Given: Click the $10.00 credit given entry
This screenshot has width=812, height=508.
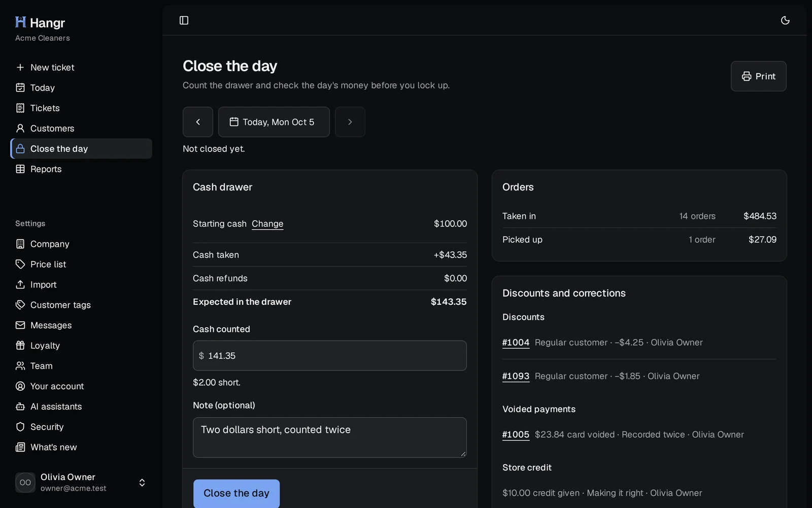Looking at the screenshot, I should [602, 493].
